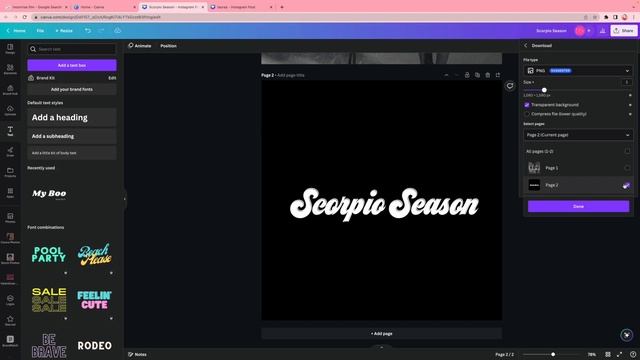Expand the dropdown arrow next to avatar

[589, 31]
